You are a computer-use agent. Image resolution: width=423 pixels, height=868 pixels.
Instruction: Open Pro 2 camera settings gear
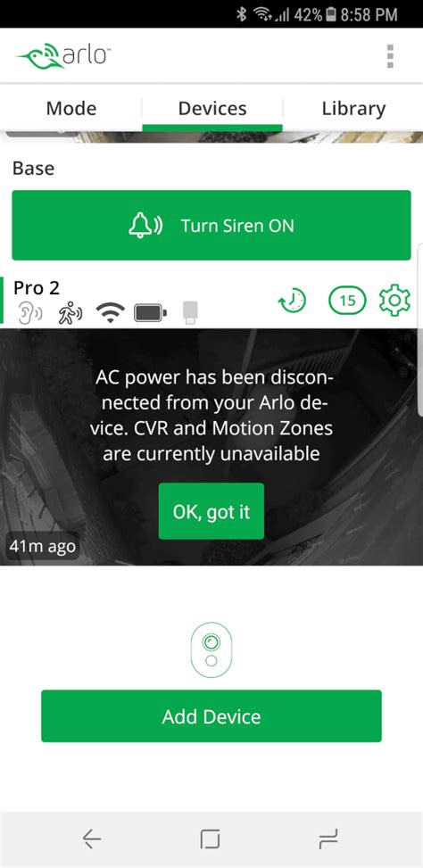point(394,301)
